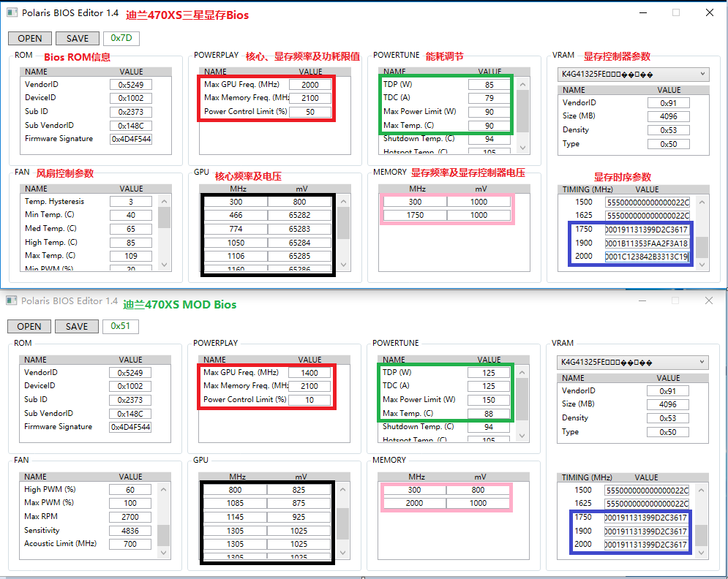Maximize the MOD Bios editor window

click(x=675, y=300)
